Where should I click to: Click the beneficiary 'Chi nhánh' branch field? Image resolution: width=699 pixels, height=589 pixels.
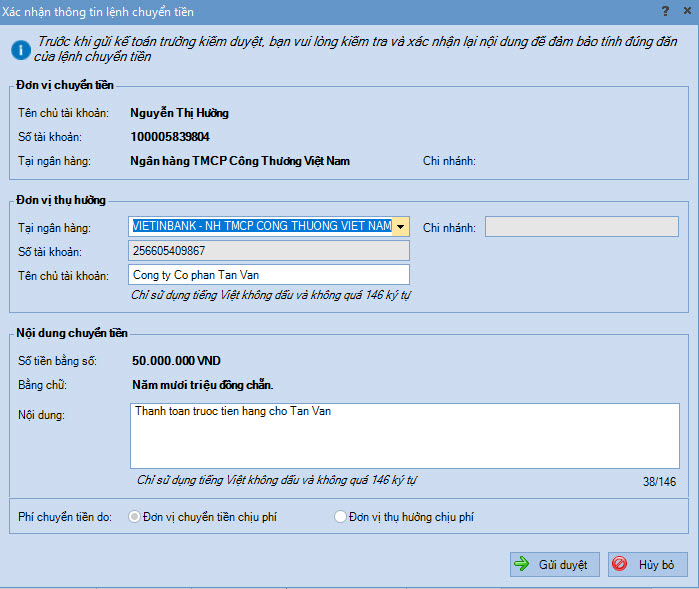coord(581,227)
